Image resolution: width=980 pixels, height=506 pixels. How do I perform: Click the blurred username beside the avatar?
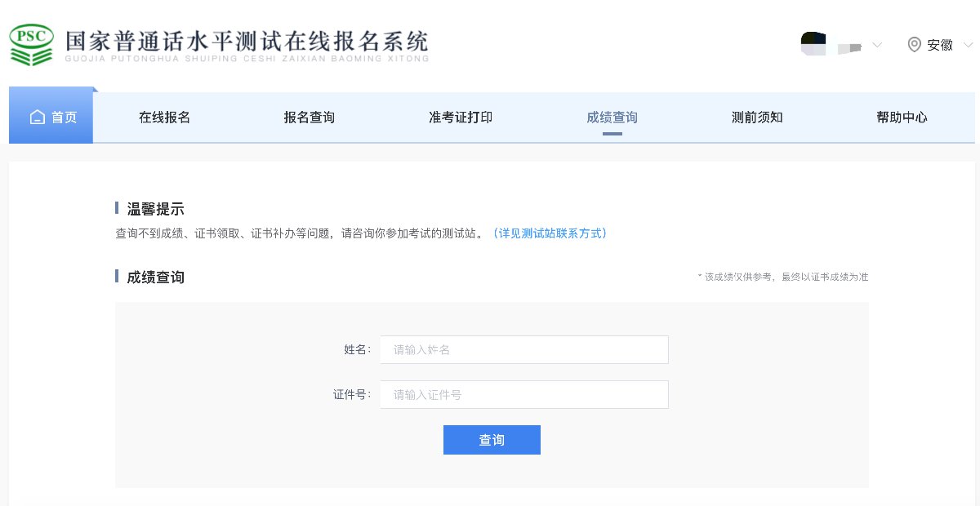point(850,47)
